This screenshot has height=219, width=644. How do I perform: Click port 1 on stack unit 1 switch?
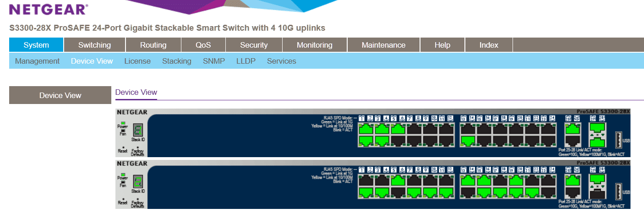pyautogui.click(x=366, y=129)
